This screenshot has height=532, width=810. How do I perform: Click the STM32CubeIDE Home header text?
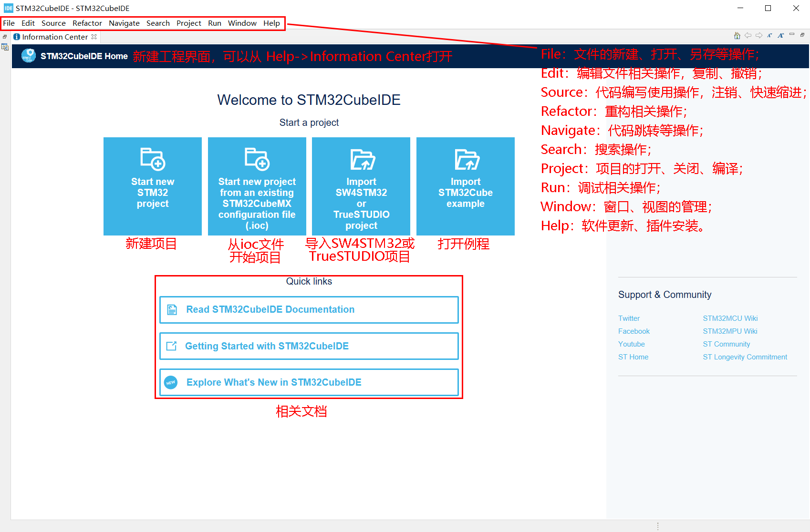click(84, 56)
